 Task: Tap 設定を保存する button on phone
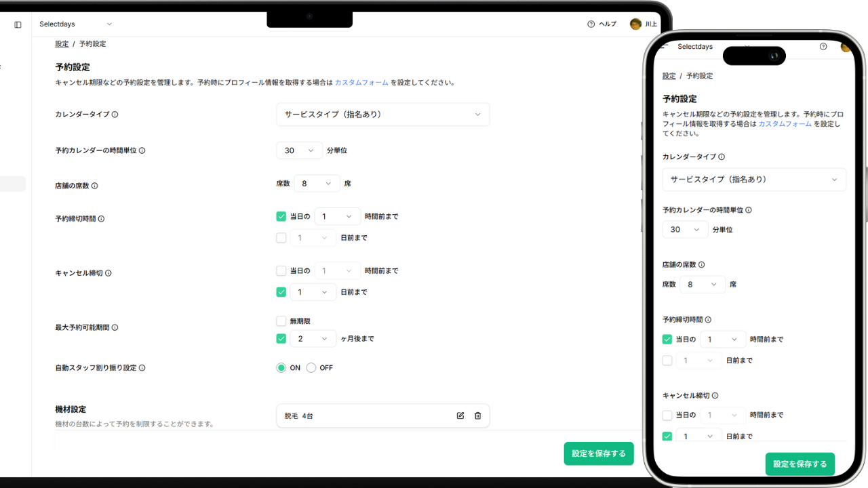[x=800, y=464]
